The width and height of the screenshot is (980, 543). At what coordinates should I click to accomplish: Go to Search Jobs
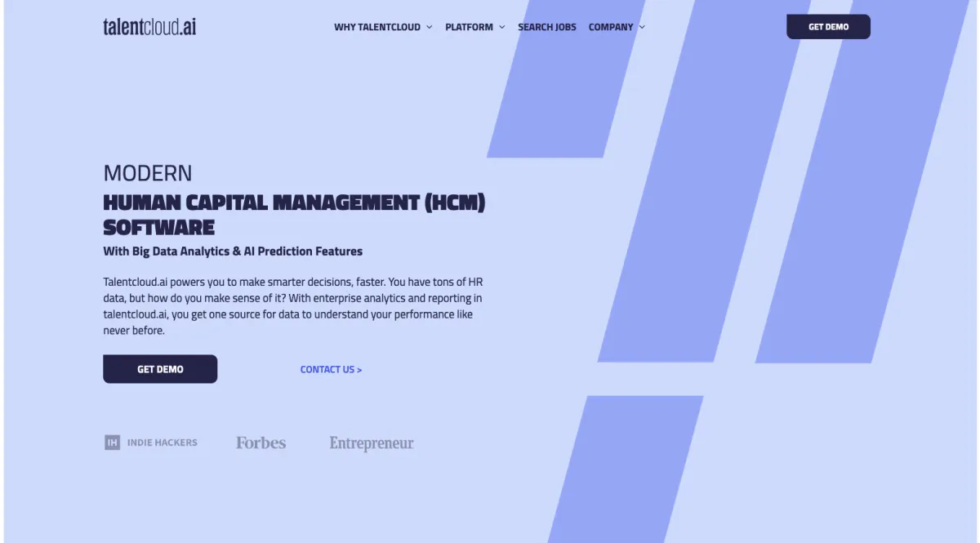coord(547,27)
